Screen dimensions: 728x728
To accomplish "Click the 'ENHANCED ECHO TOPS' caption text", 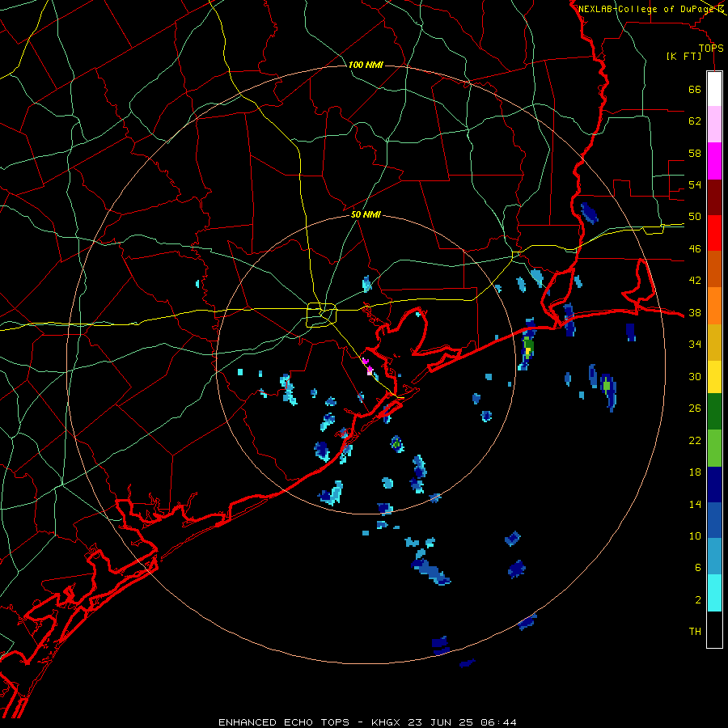I will (284, 722).
